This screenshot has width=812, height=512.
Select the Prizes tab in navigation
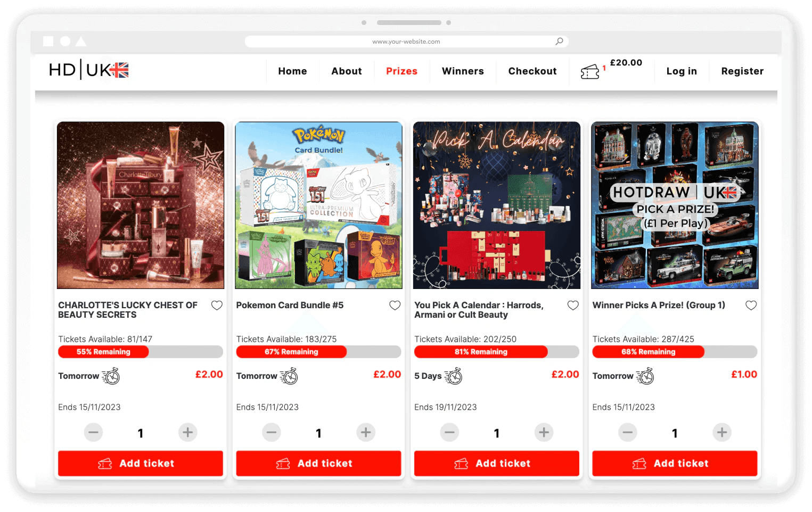[x=401, y=71]
